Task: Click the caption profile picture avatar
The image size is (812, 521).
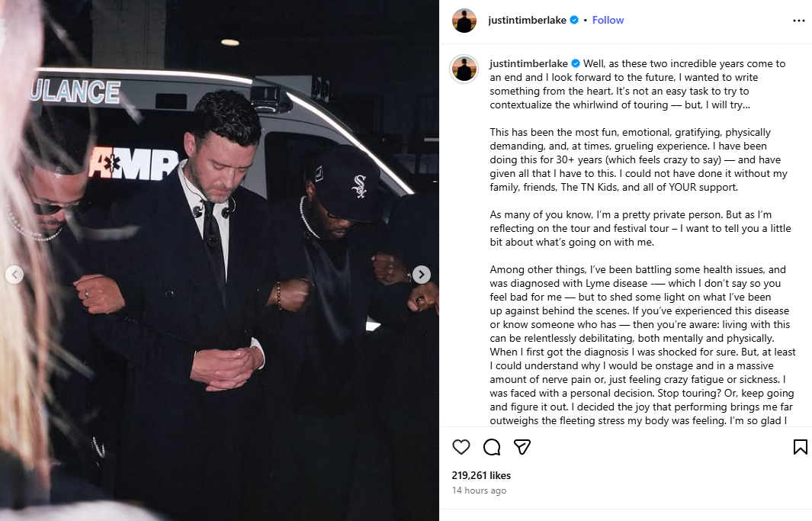Action: pos(464,69)
